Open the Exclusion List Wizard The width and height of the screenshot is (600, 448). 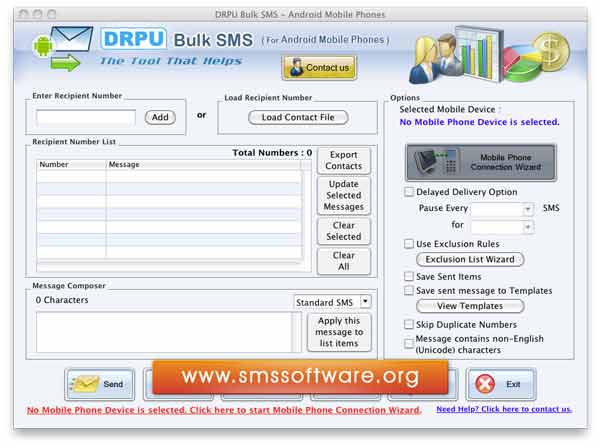470,259
